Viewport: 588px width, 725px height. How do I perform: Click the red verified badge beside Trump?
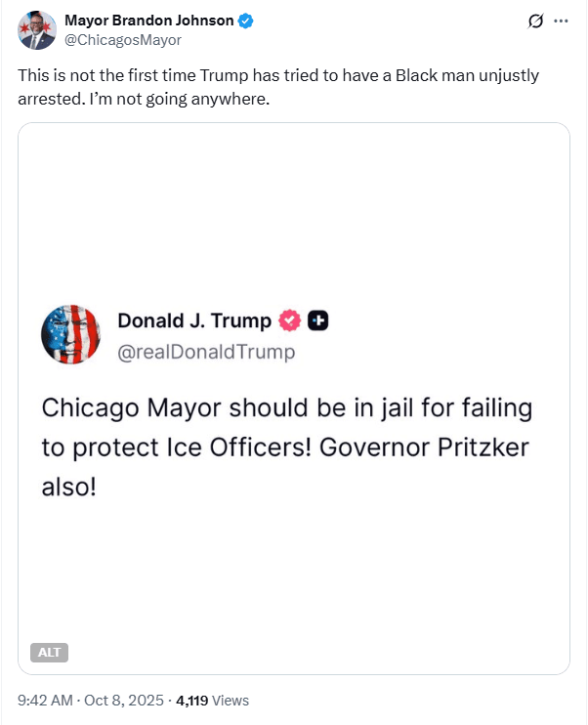(290, 320)
